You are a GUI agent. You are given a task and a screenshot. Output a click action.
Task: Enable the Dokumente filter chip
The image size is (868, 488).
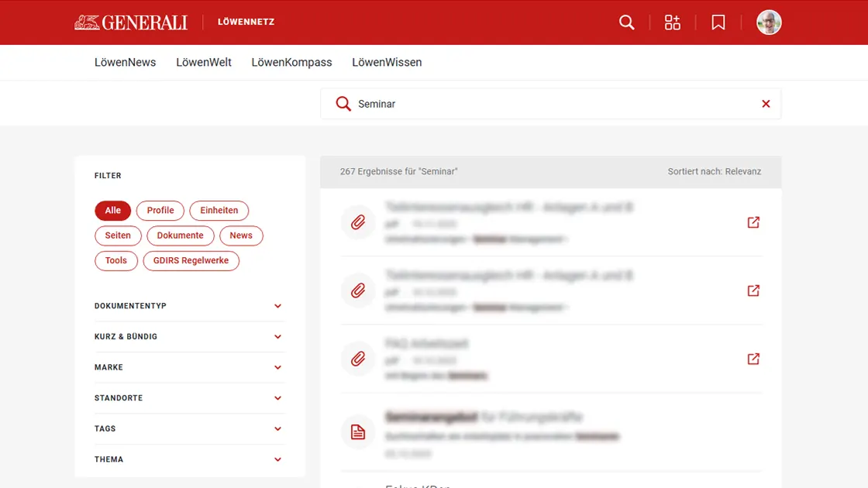tap(180, 235)
